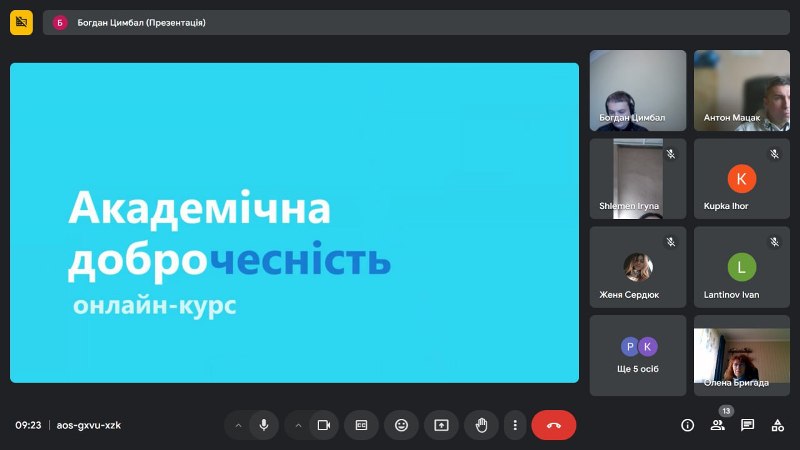
Task: Click the yellow presentation-off icon
Action: 21,22
